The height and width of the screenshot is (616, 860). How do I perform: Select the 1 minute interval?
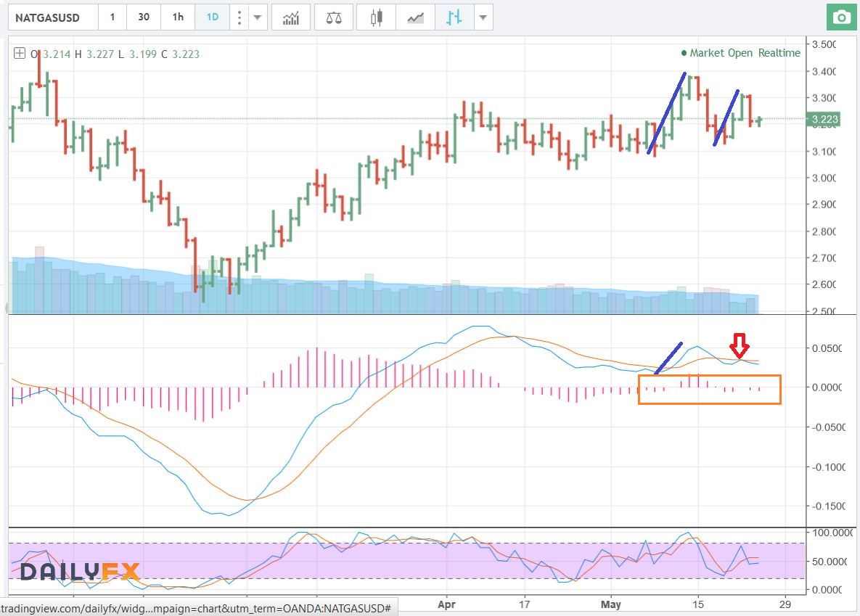point(112,17)
